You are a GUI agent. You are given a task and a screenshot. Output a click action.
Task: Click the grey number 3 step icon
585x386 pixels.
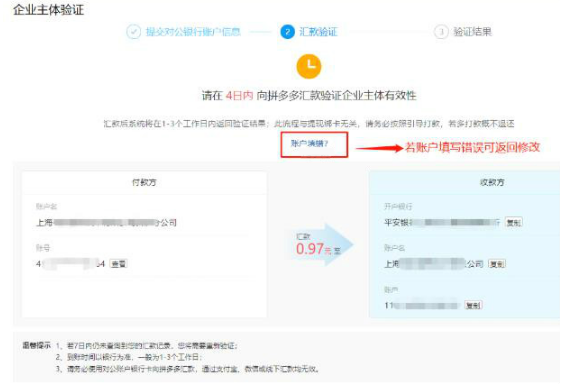441,32
